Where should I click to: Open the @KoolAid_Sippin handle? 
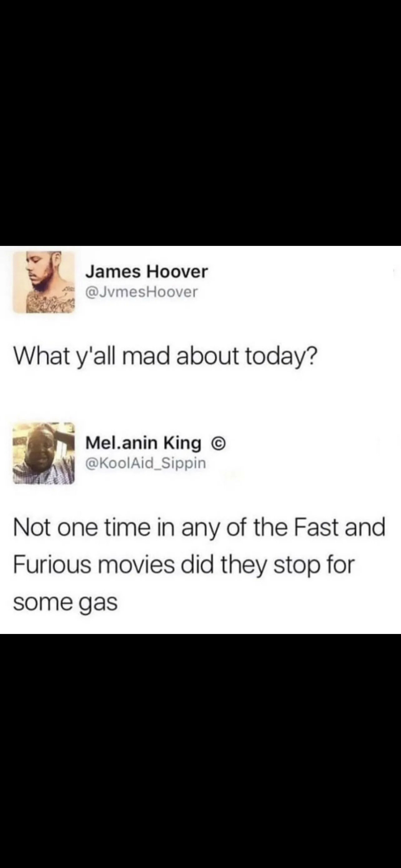coord(146,463)
